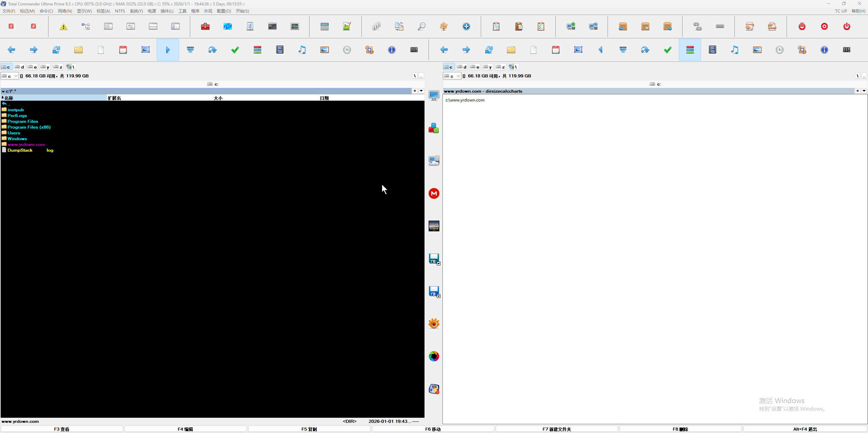Open the right panel drive combo box

pyautogui.click(x=452, y=76)
